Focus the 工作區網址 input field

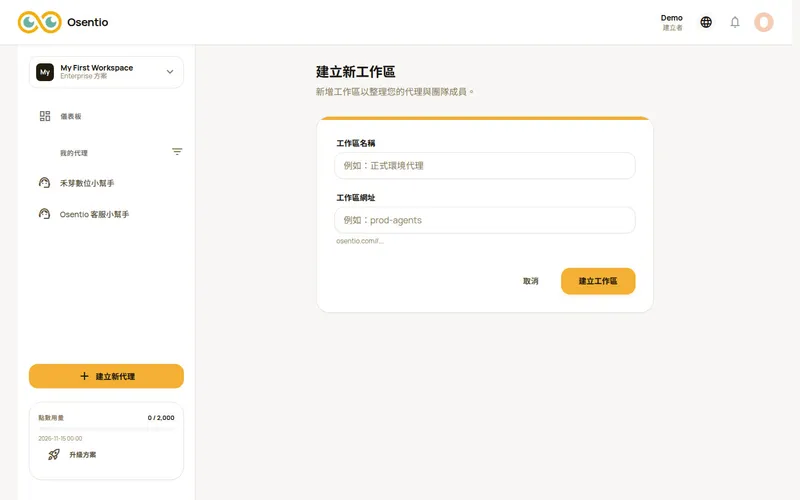[485, 220]
